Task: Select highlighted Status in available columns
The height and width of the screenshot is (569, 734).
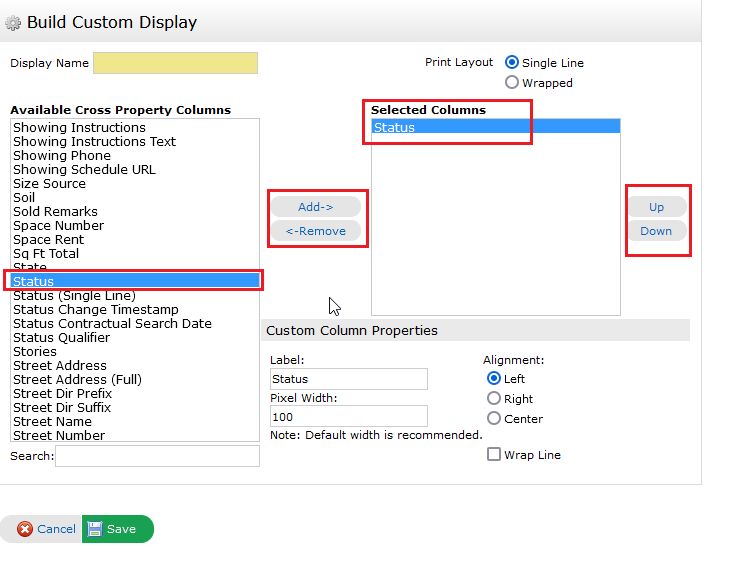Action: click(135, 281)
